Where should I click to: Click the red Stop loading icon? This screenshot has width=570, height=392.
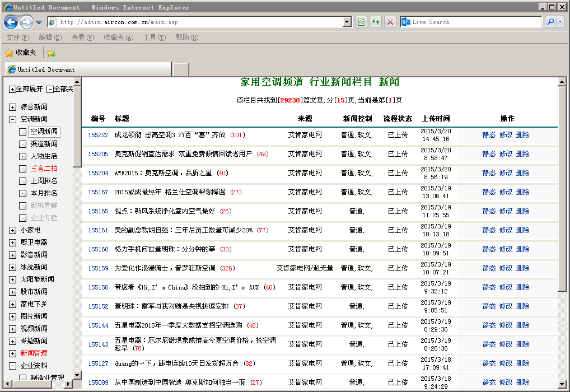tap(390, 22)
